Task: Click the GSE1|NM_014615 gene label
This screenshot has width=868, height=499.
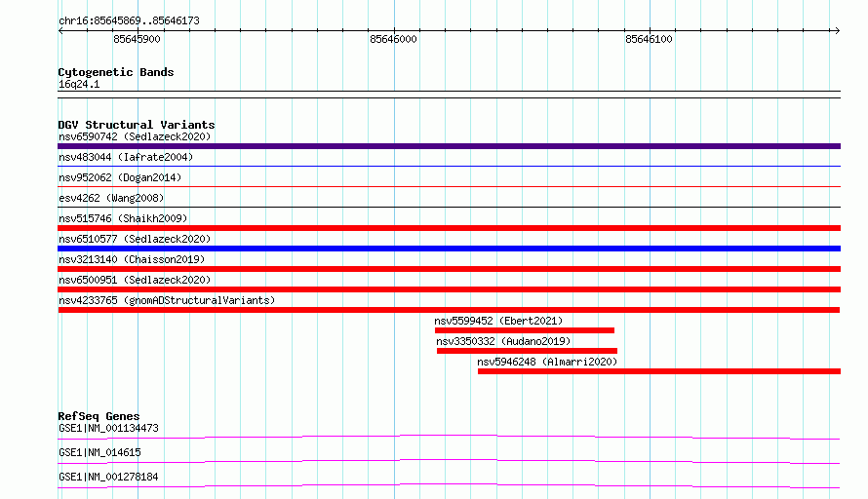Action: [99, 452]
